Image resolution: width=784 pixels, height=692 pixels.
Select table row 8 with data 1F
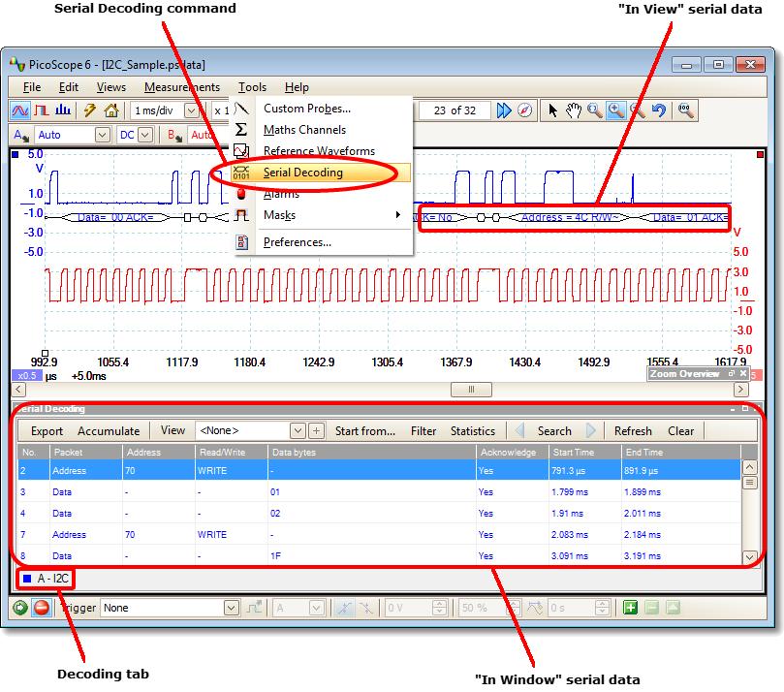click(379, 556)
